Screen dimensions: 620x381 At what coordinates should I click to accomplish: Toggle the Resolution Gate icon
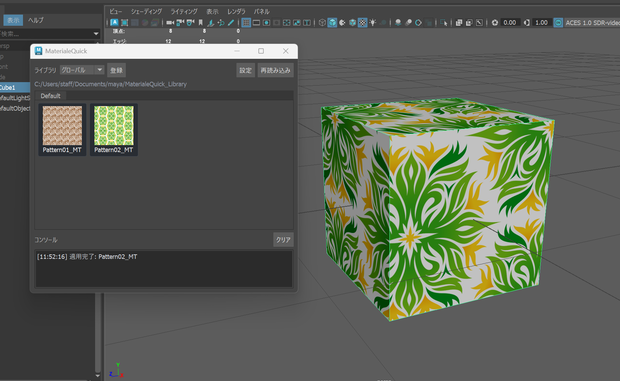click(267, 23)
